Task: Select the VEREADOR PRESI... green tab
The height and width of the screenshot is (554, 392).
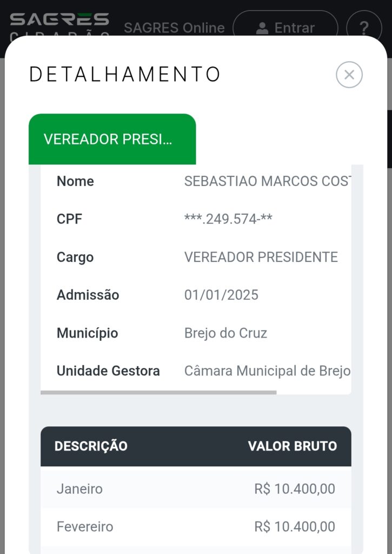Action: [x=112, y=139]
